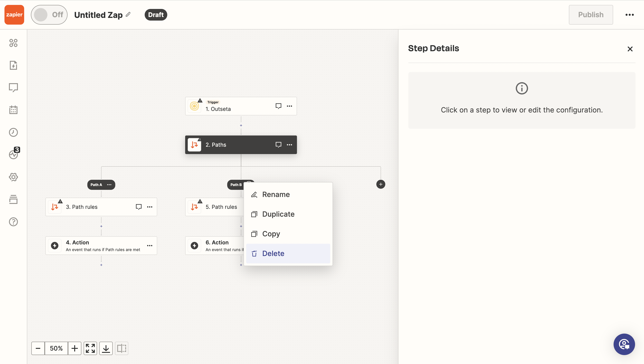Open the Zap history clock icon
Screen dimensions: 644x364
(13, 132)
